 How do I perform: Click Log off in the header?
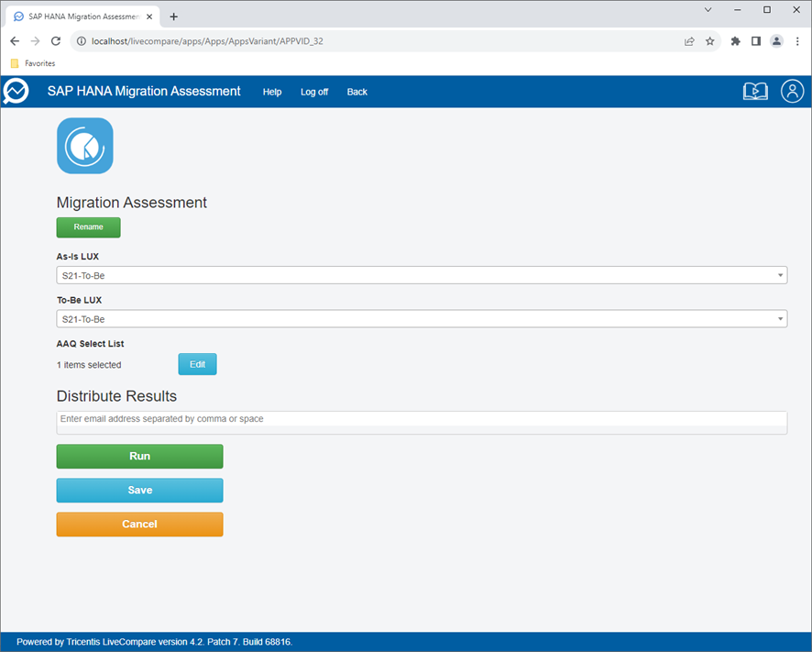coord(314,92)
